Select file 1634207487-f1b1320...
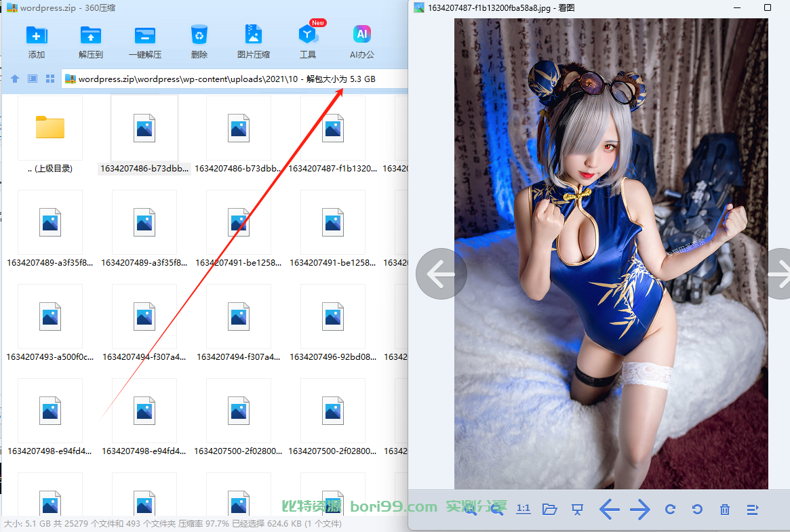This screenshot has height=532, width=790. point(332,134)
